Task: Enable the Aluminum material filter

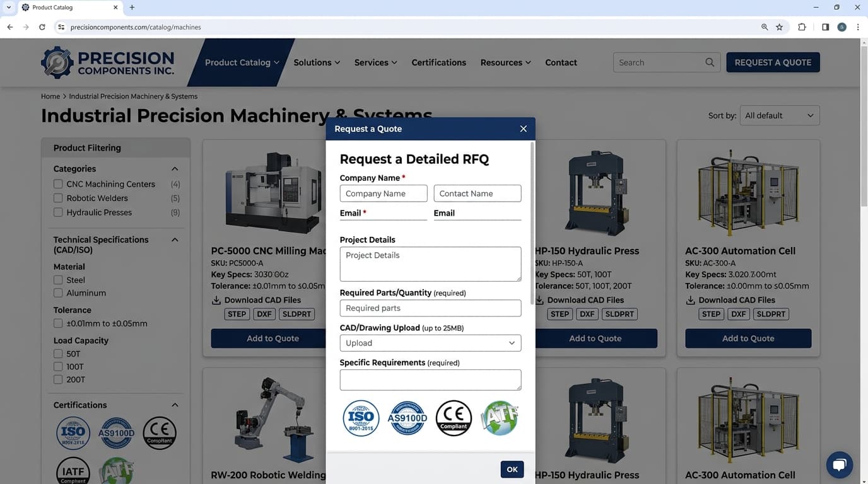Action: point(58,293)
